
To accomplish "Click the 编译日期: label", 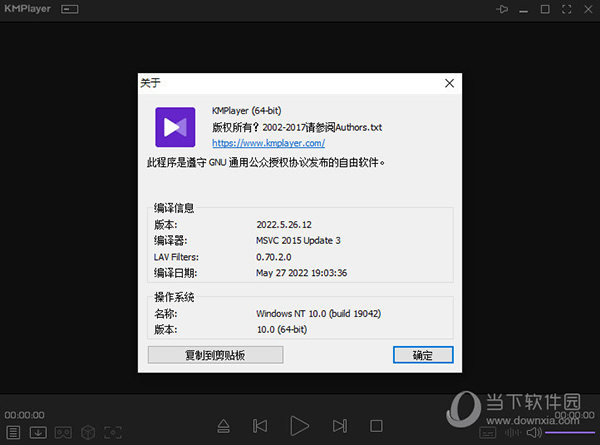I will 176,273.
